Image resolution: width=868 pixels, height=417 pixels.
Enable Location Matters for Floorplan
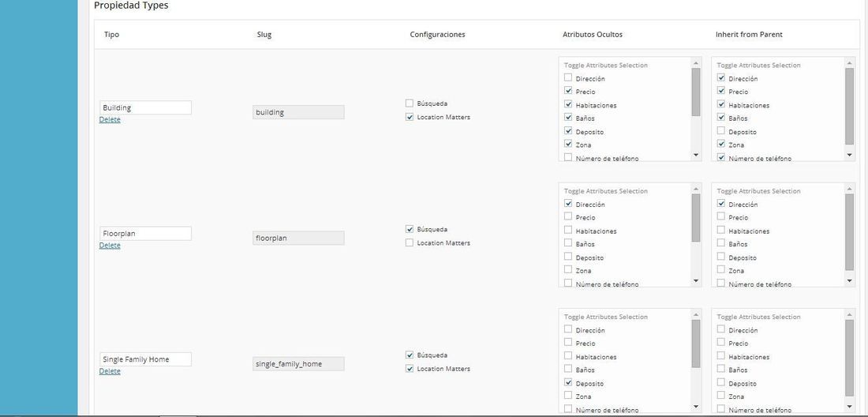tap(409, 242)
